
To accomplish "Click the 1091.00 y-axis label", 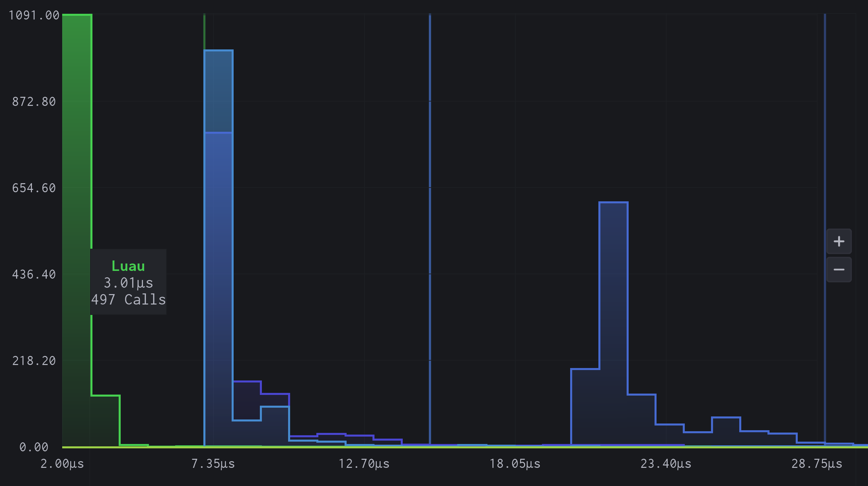I will (34, 15).
